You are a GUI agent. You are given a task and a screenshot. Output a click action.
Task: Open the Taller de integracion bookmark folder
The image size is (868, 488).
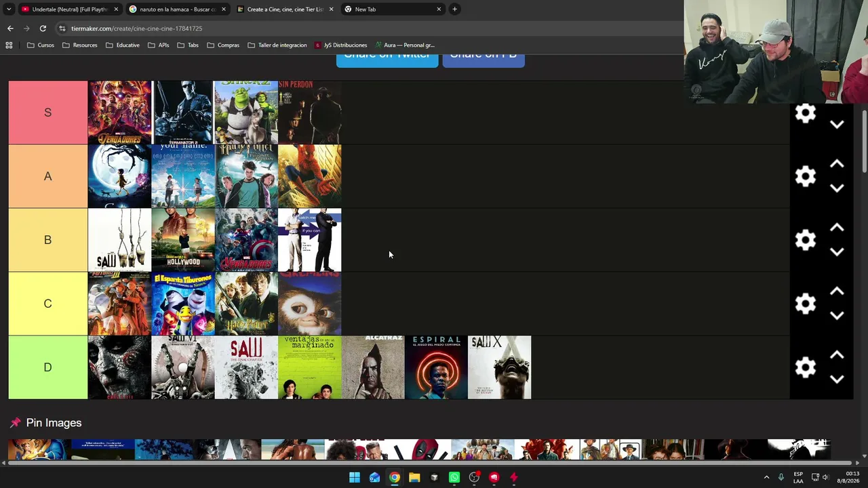click(277, 45)
